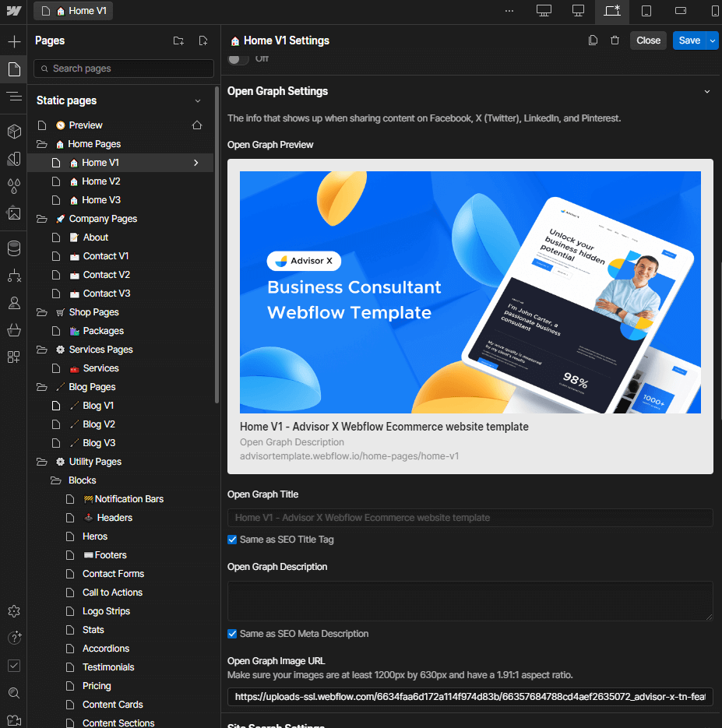Image resolution: width=722 pixels, height=728 pixels.
Task: Open the Webflow logo menu
Action: tap(13, 11)
